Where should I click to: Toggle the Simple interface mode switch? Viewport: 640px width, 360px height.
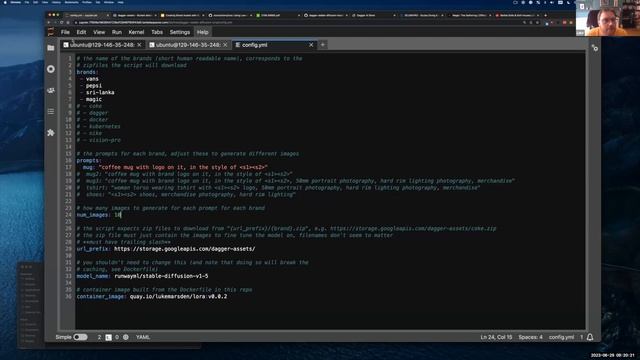tap(80, 337)
